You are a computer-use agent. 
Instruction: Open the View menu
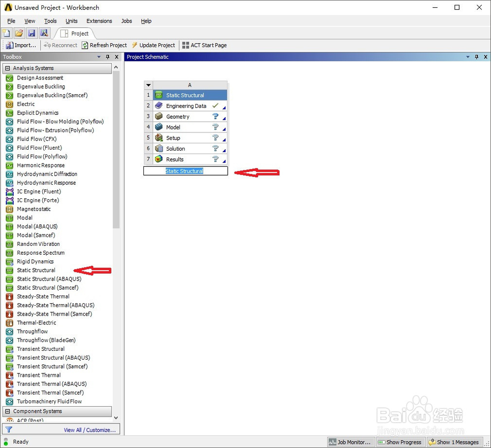pos(30,21)
